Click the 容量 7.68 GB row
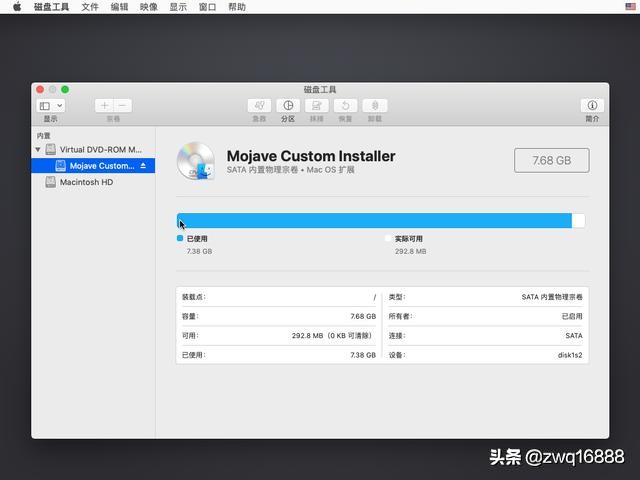 279,316
